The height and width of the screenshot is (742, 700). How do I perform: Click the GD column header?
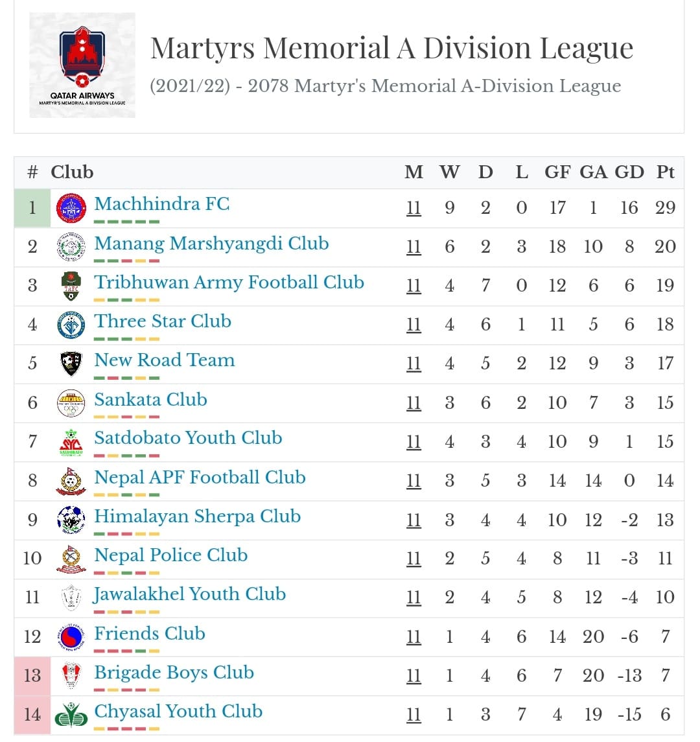pos(629,172)
